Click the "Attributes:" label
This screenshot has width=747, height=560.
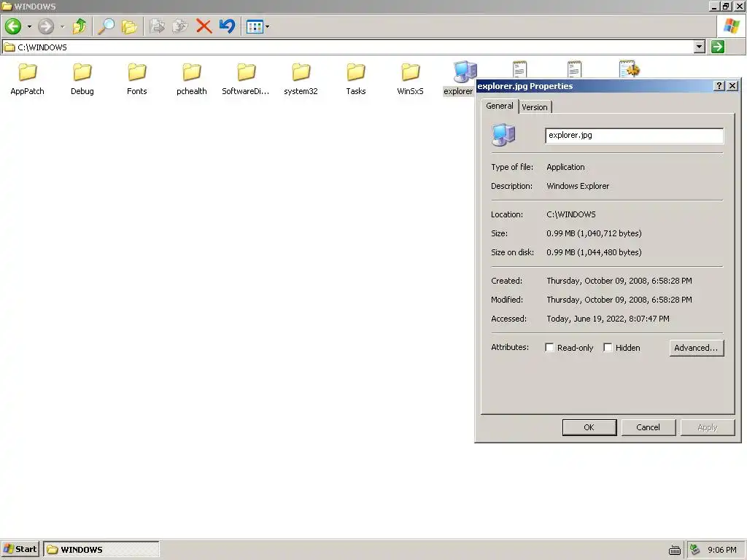click(x=510, y=347)
